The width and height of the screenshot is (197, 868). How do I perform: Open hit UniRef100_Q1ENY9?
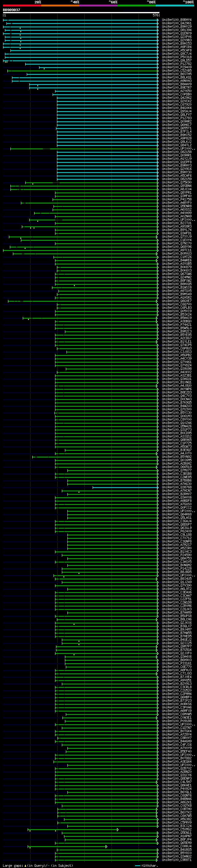(x=176, y=33)
